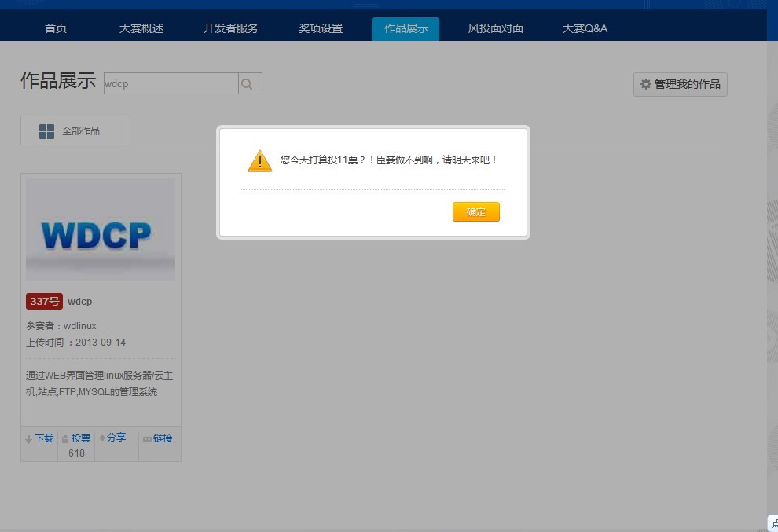Open 大赛Q&A navigation item
Screen dimensions: 778x532
point(585,29)
